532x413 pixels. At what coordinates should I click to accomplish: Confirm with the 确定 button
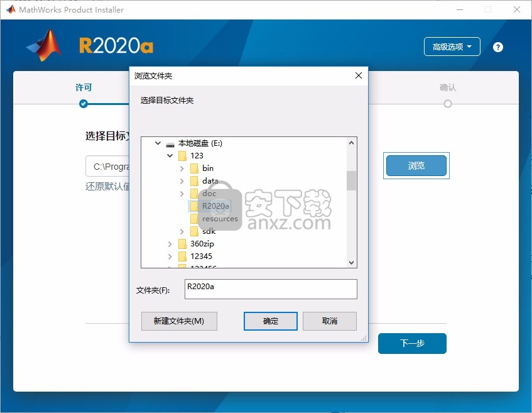pyautogui.click(x=271, y=321)
